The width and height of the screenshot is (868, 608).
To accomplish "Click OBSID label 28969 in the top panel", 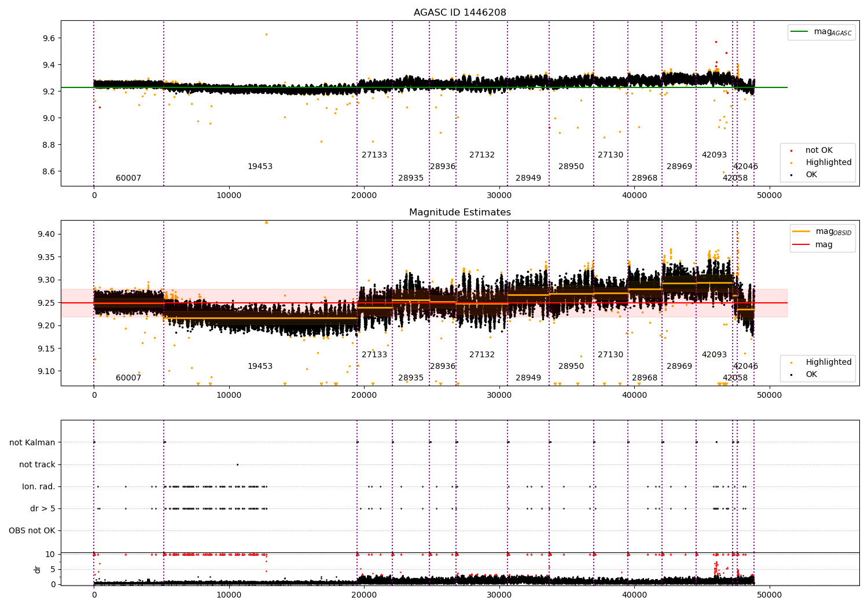I will coord(679,167).
